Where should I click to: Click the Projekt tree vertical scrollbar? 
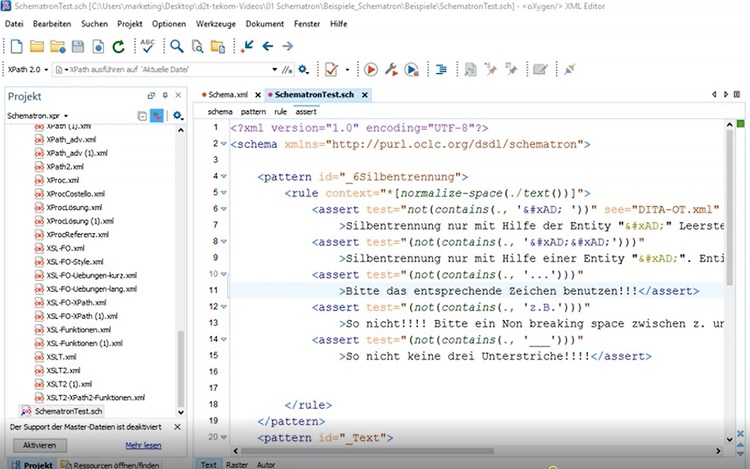(181, 368)
